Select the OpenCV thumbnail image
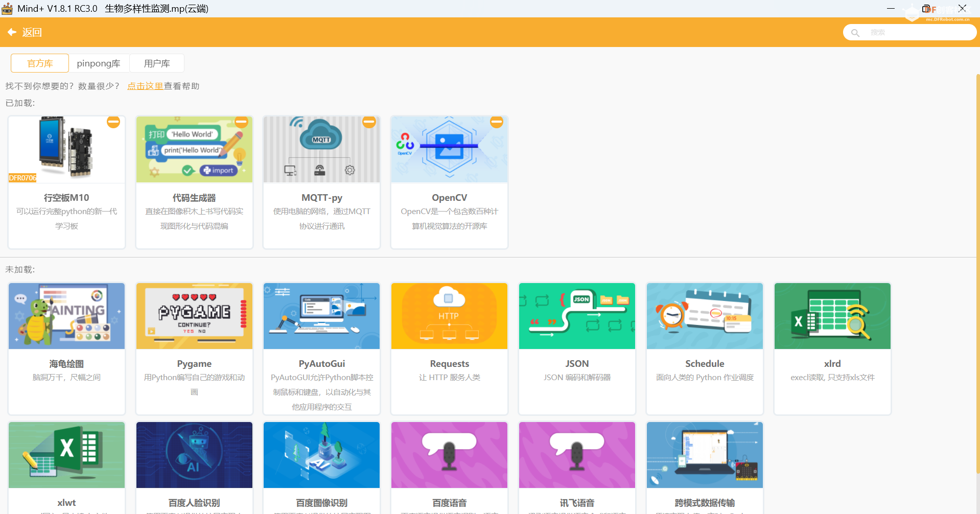 [450, 149]
